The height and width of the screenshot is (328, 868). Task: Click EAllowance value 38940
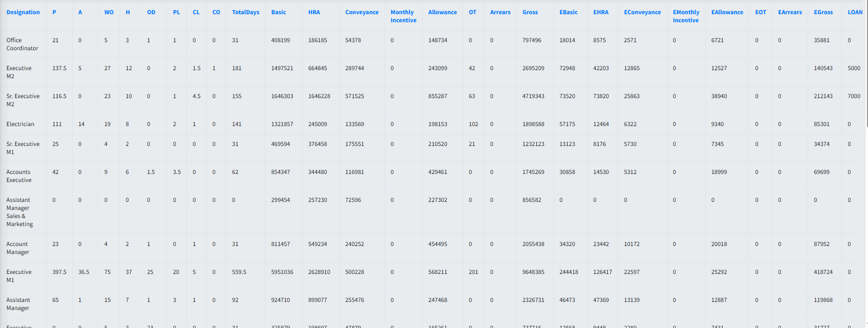[x=719, y=96]
